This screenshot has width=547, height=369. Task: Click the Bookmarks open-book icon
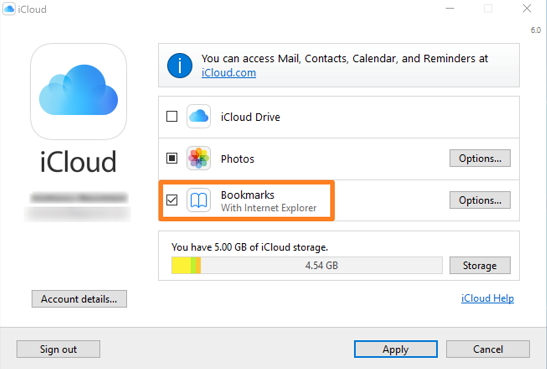point(198,200)
